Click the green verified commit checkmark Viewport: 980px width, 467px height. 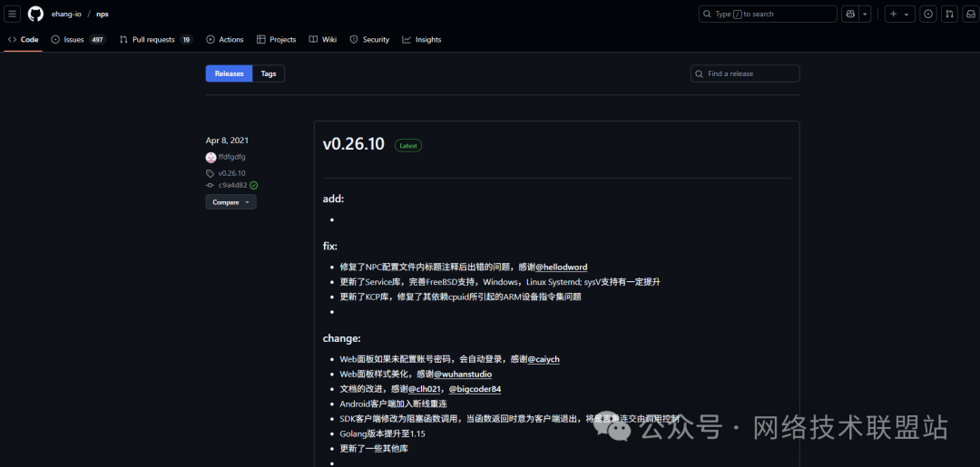click(254, 185)
